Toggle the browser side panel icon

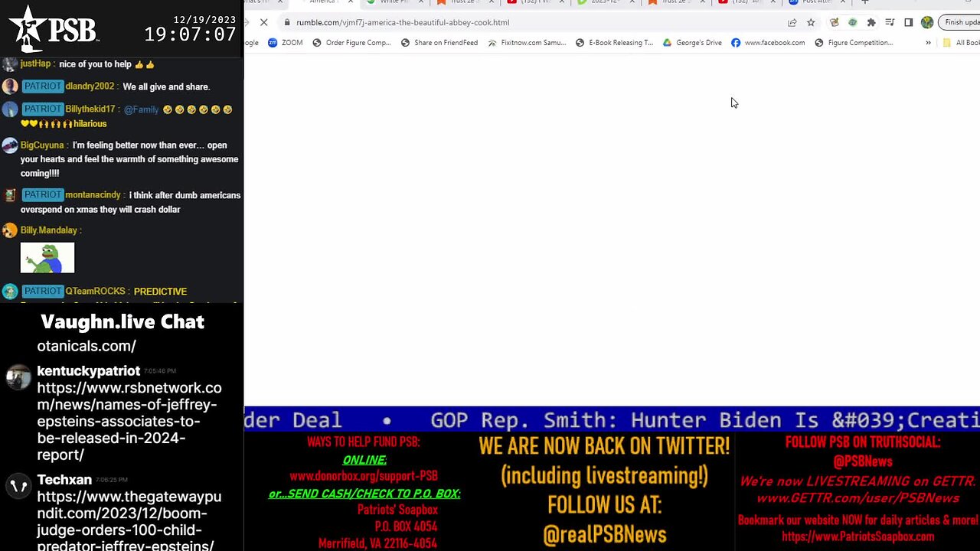tap(908, 22)
